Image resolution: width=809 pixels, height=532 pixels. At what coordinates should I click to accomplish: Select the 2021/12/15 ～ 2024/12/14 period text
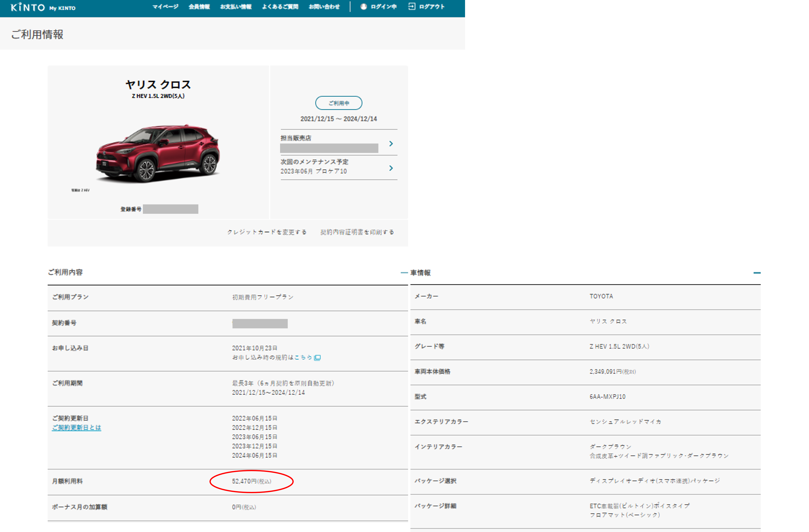339,119
